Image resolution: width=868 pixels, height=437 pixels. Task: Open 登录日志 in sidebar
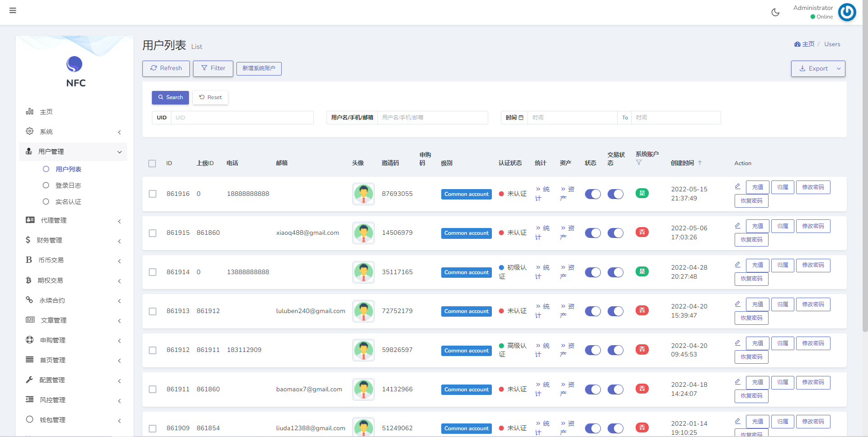tap(68, 185)
